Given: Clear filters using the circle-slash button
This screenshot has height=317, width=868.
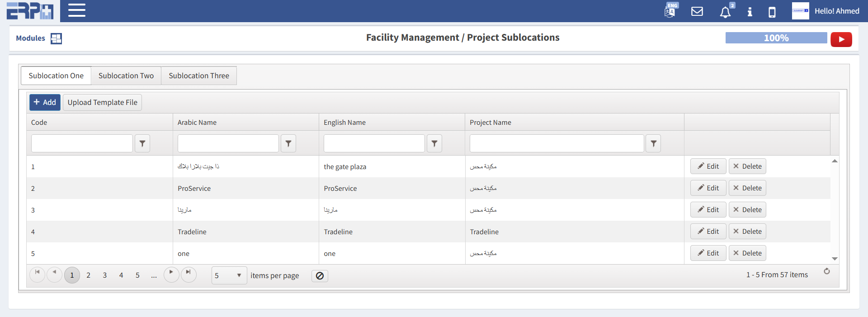Looking at the screenshot, I should click(320, 276).
